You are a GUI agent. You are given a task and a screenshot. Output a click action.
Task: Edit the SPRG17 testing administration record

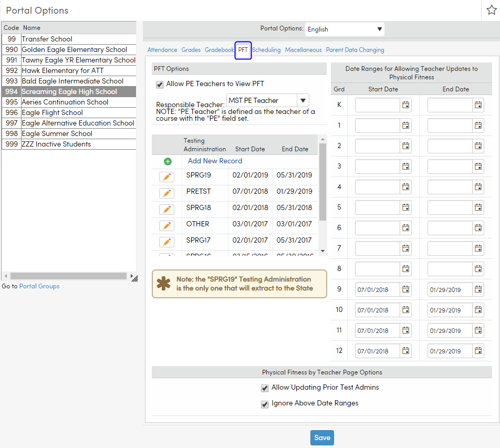click(x=166, y=242)
